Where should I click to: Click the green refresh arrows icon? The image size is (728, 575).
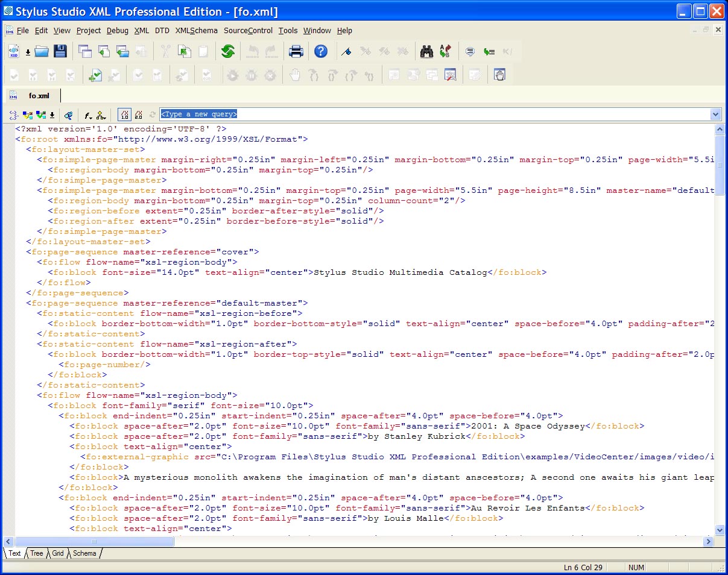click(x=227, y=52)
